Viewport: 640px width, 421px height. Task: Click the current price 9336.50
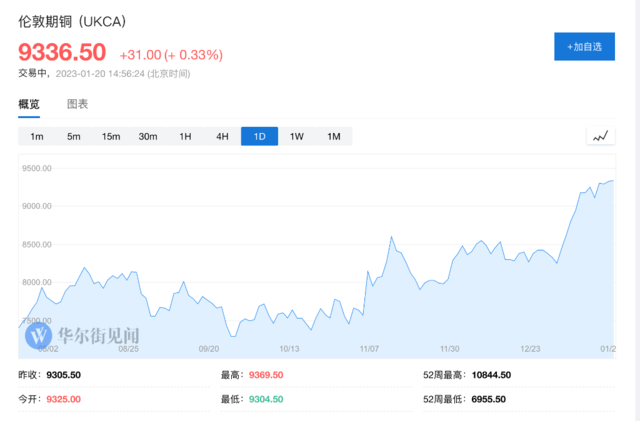pyautogui.click(x=62, y=52)
